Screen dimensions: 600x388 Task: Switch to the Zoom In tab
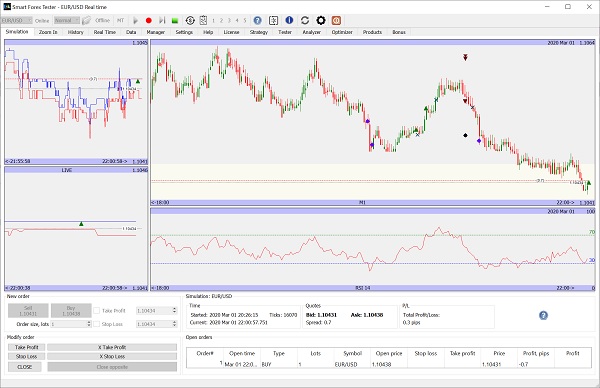coord(48,32)
